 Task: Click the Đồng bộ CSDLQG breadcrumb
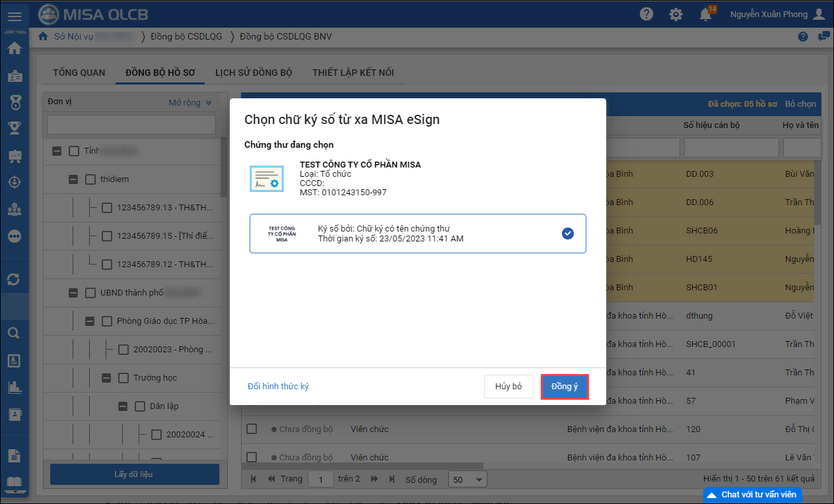(187, 36)
